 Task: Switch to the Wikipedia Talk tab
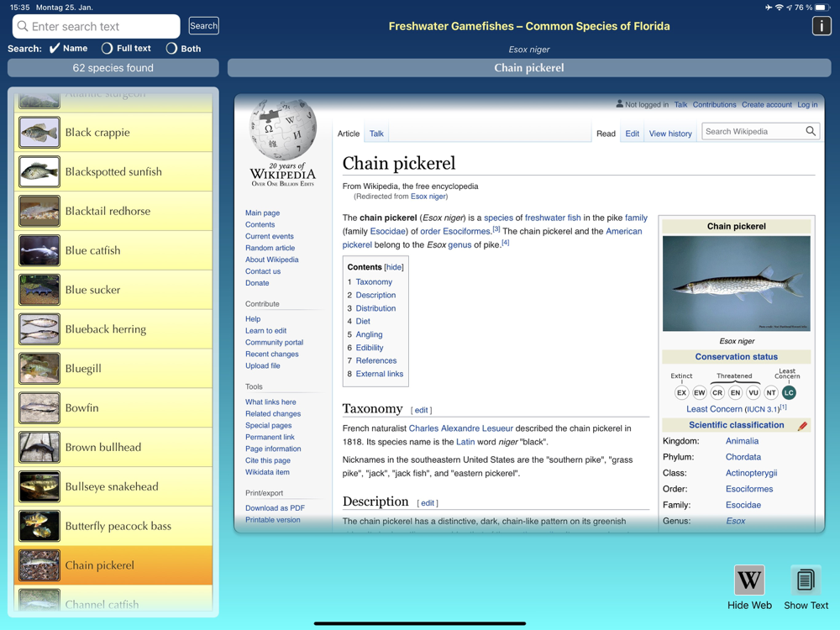[376, 134]
